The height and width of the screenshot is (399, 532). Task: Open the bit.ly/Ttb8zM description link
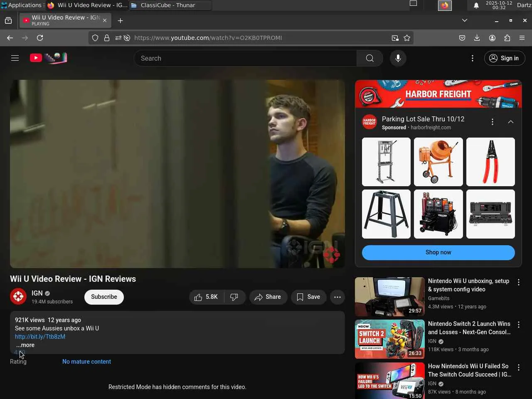coord(40,337)
